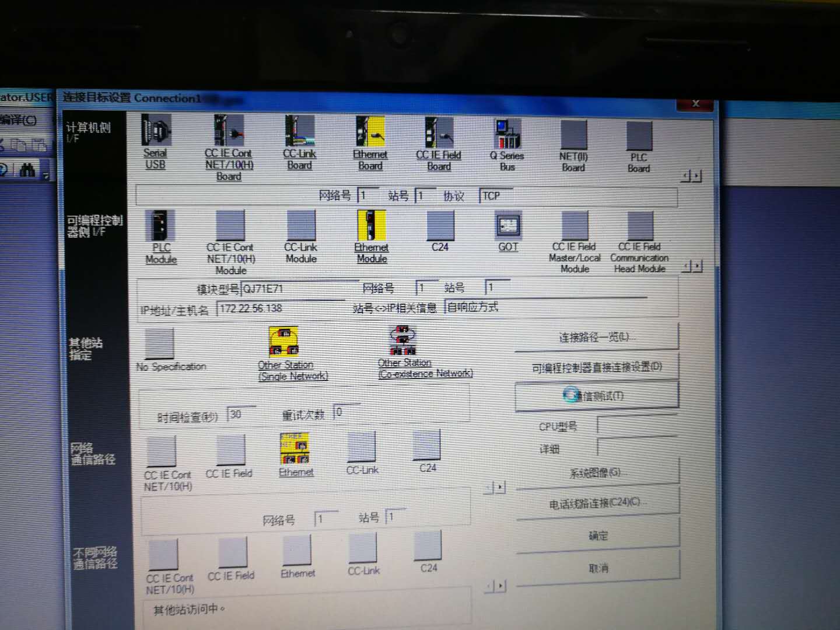
Task: Choose the Ethernet Board icon
Action: 370,132
